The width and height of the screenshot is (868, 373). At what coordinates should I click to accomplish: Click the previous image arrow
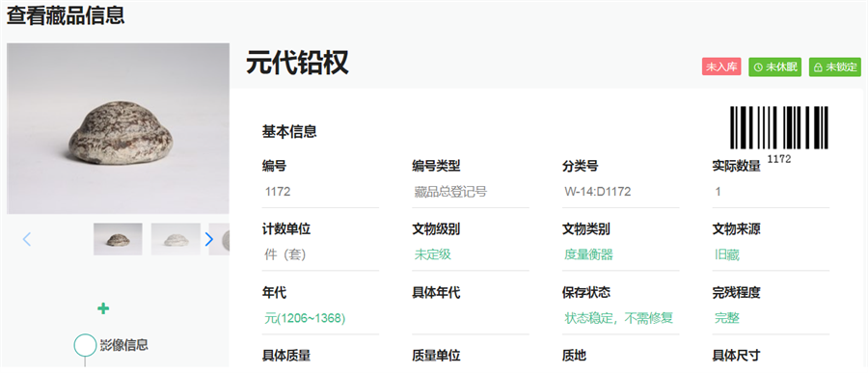click(x=27, y=239)
